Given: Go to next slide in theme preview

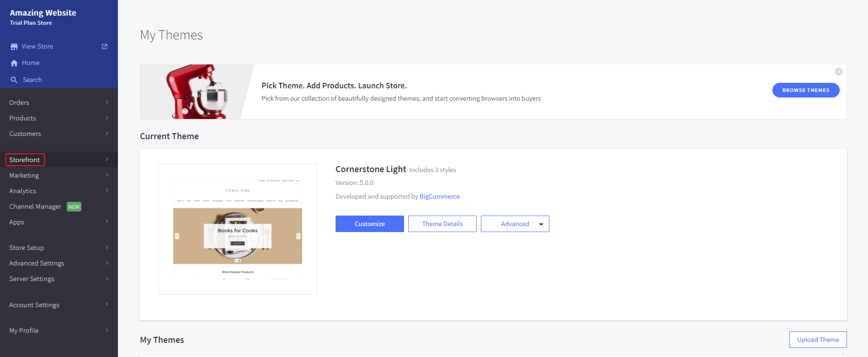Looking at the screenshot, I should pyautogui.click(x=298, y=236).
